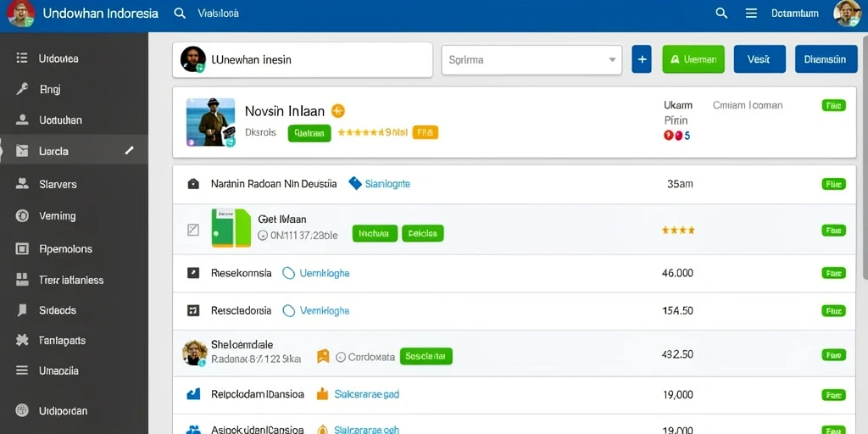
Task: Open the hamburger menu in top bar
Action: [751, 14]
